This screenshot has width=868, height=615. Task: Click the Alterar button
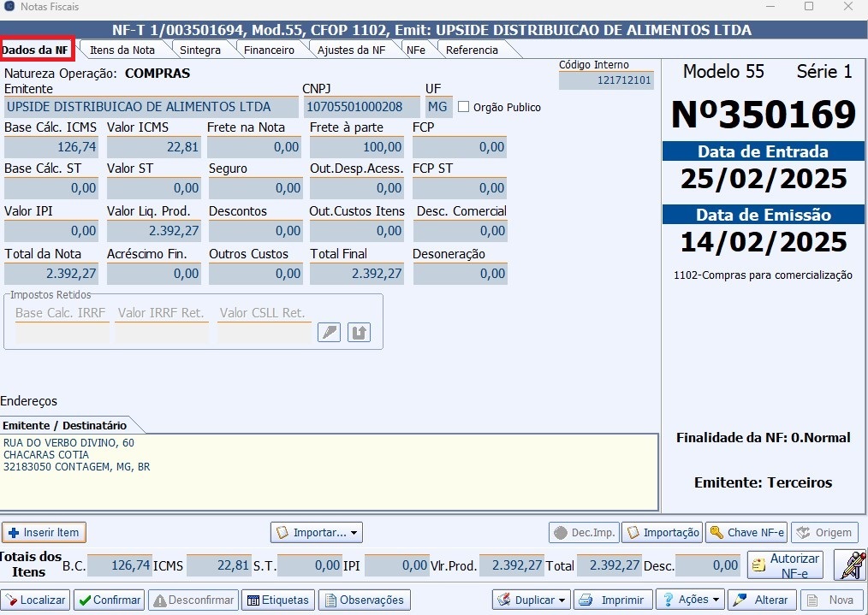coord(762,600)
